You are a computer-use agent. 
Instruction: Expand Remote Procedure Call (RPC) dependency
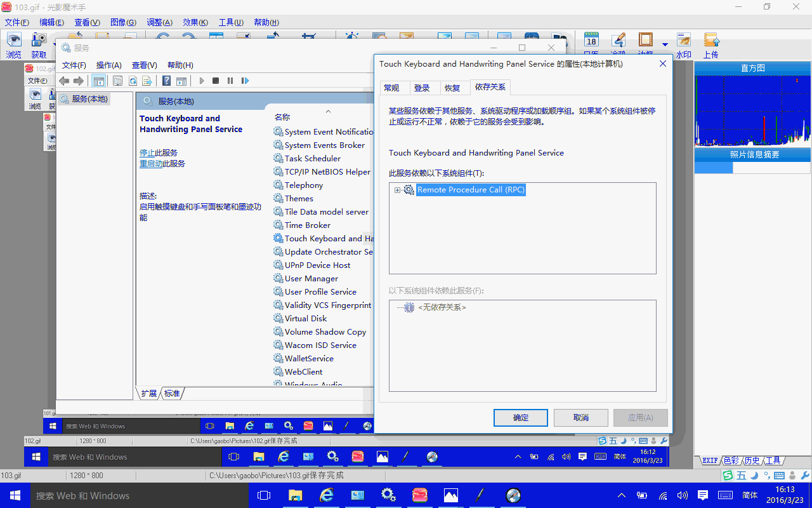[x=397, y=190]
